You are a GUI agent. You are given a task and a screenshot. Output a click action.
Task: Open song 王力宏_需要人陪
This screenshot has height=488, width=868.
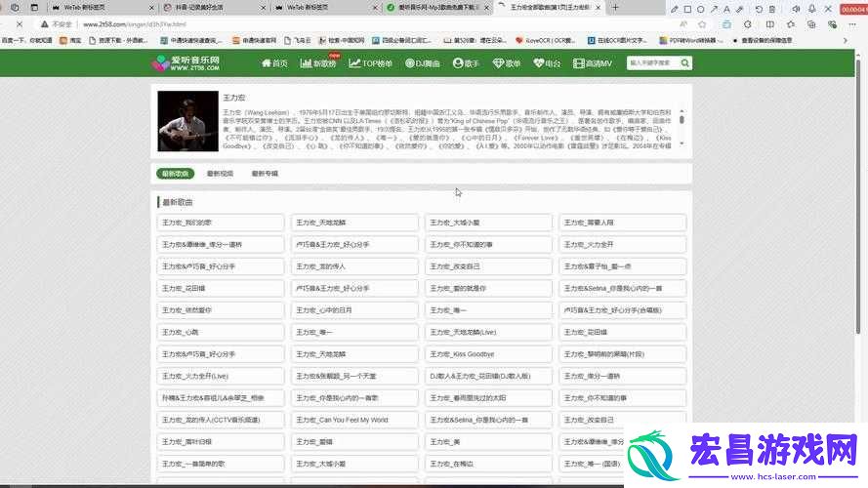623,223
